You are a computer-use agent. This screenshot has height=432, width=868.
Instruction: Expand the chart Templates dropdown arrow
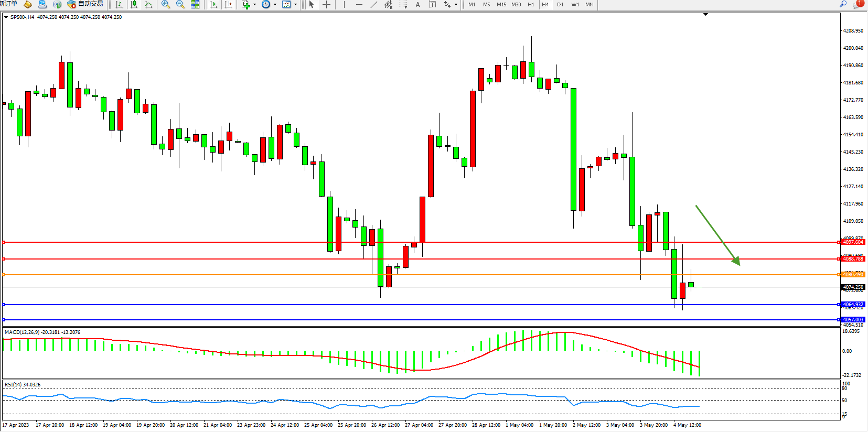point(295,5)
